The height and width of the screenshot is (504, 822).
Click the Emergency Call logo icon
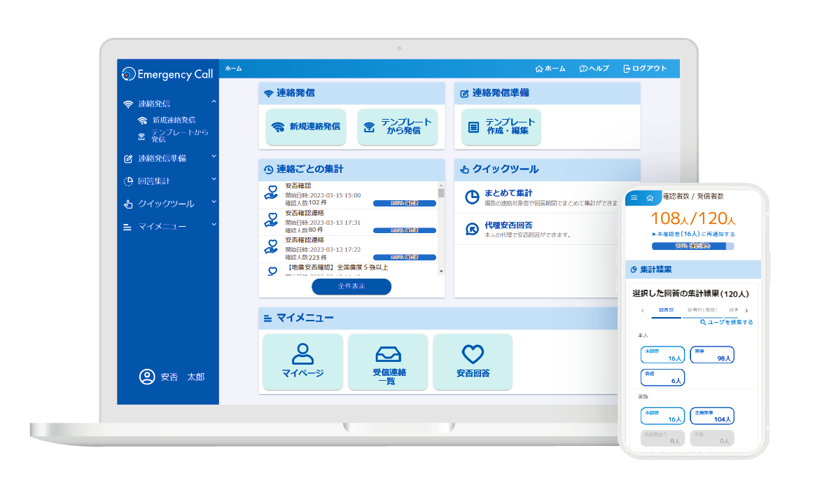click(x=128, y=74)
